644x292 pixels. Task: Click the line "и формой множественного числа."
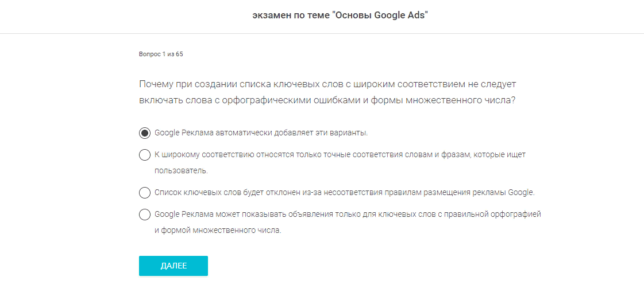click(x=218, y=231)
